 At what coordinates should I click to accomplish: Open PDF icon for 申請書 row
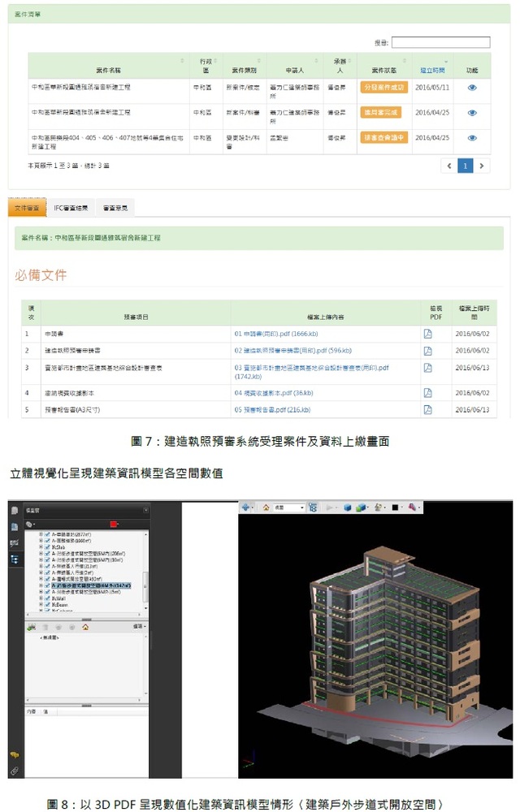pyautogui.click(x=427, y=334)
